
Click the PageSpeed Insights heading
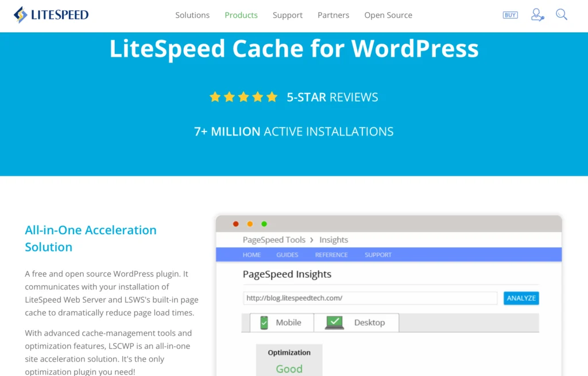click(x=287, y=274)
